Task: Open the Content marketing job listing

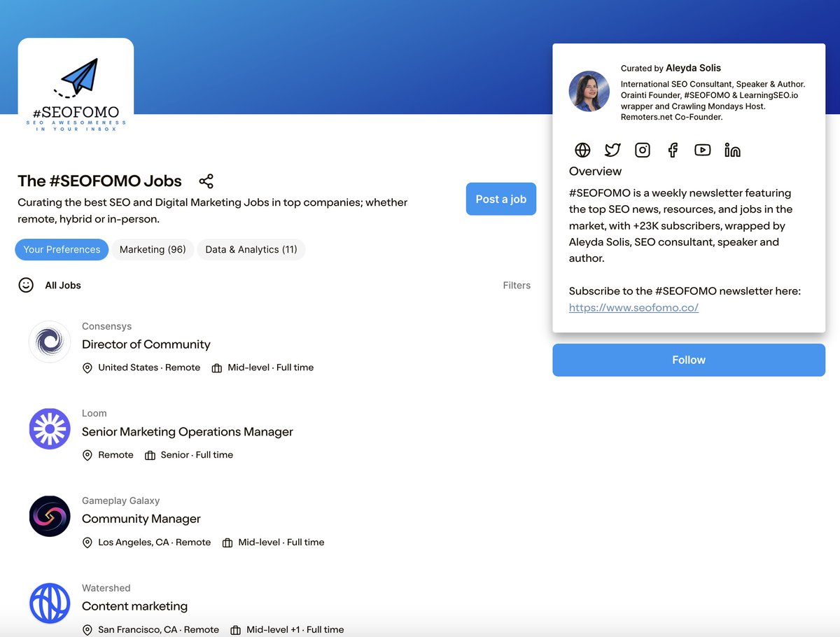Action: (135, 606)
